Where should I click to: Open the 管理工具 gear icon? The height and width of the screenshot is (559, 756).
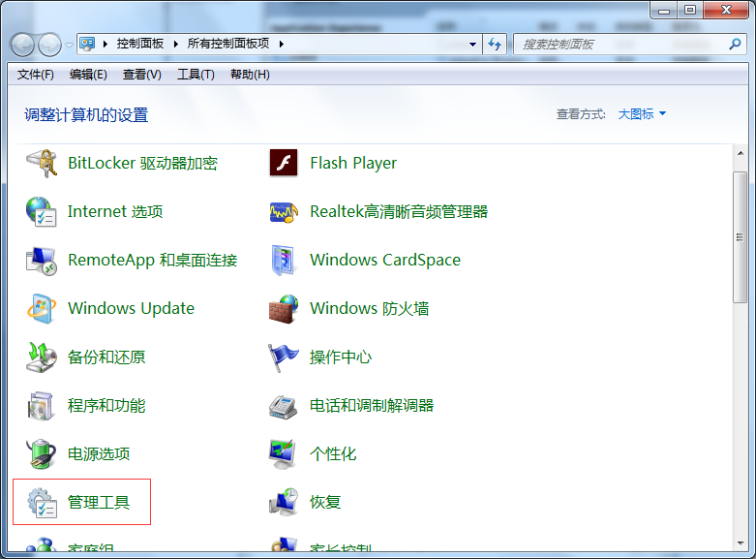[42, 503]
